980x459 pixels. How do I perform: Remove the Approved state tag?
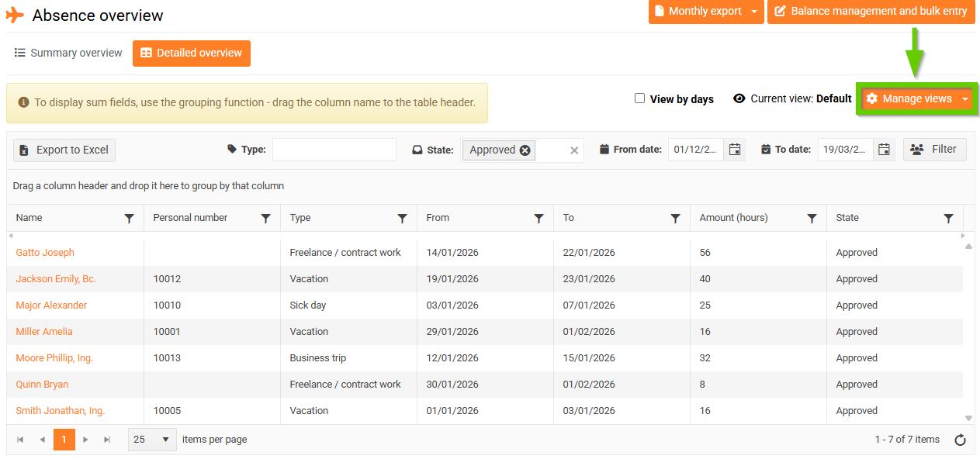click(525, 150)
